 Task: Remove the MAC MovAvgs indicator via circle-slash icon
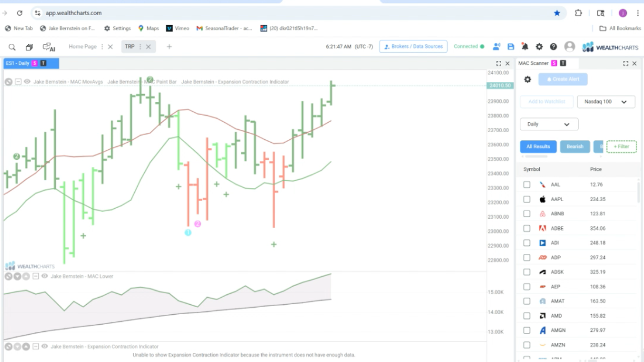tap(9, 82)
